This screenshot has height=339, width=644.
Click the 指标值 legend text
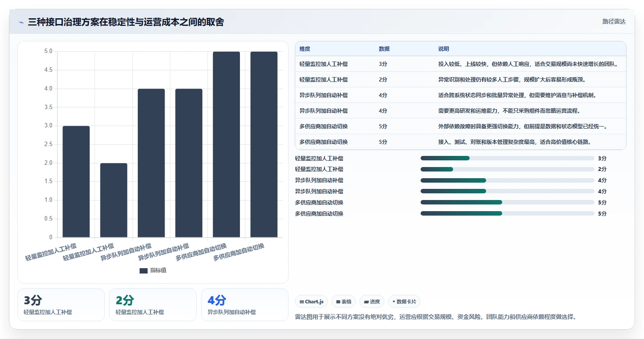click(x=158, y=270)
